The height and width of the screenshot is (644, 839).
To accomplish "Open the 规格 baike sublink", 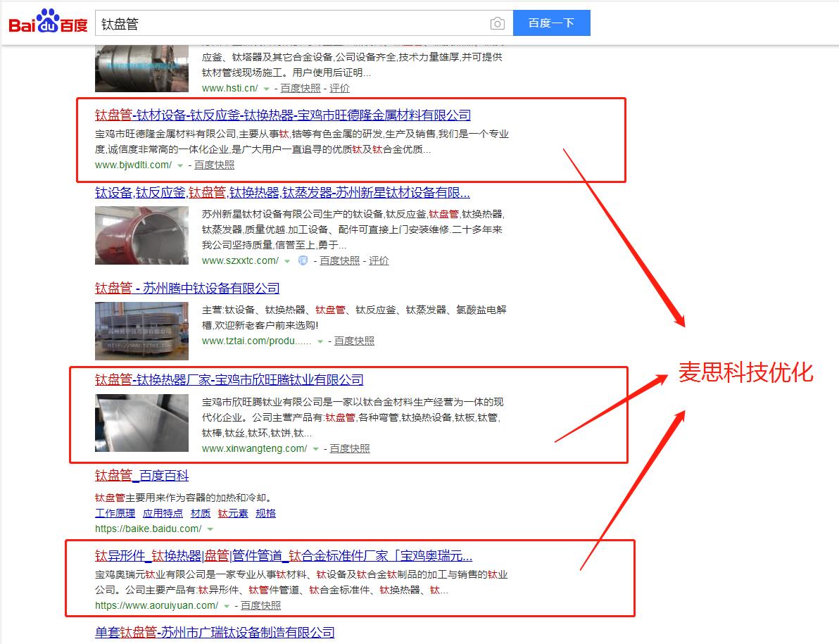I will [266, 514].
